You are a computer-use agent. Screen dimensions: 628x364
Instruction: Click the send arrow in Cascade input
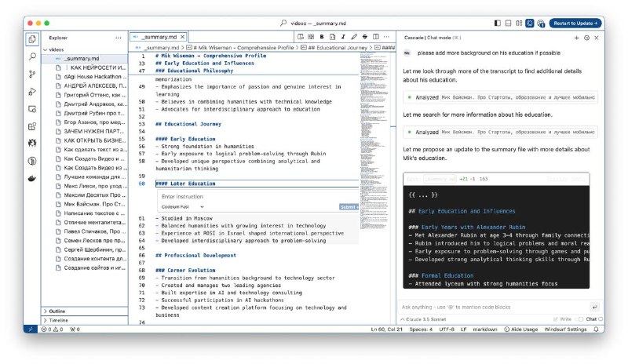[595, 308]
